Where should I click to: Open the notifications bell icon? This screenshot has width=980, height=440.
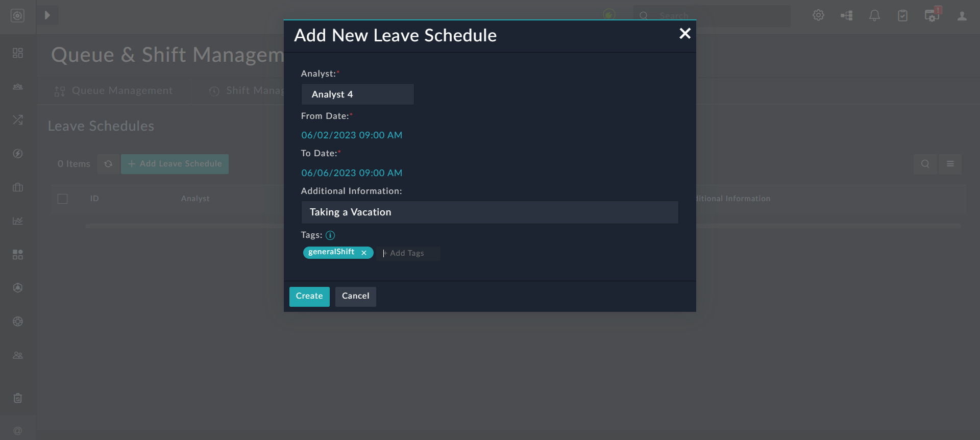click(874, 15)
